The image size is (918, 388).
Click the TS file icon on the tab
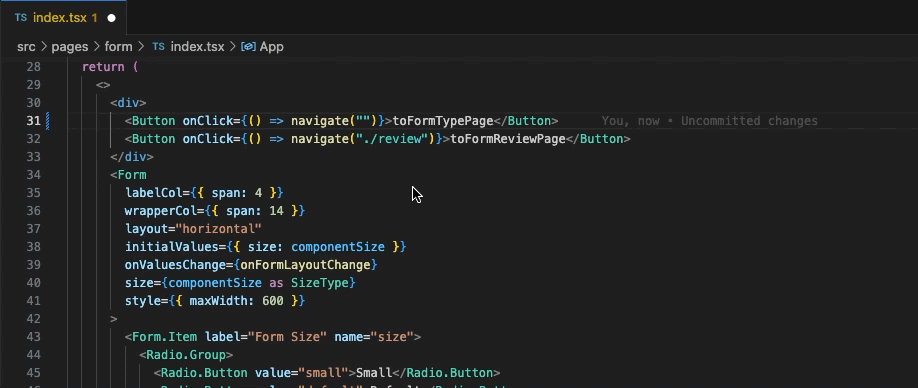[21, 18]
